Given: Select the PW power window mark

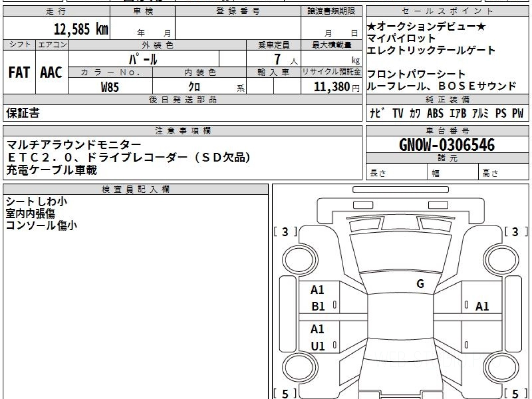Looking at the screenshot, I should (518, 113).
